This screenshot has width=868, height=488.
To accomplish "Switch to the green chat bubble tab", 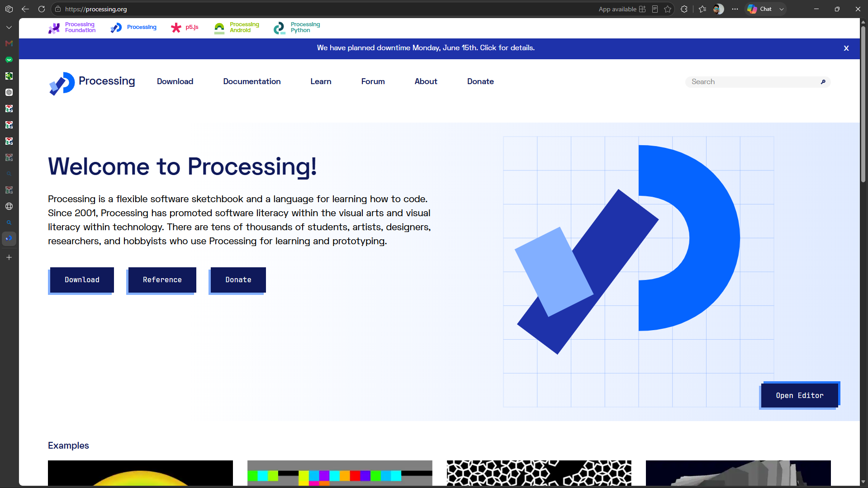I will coord(9,60).
